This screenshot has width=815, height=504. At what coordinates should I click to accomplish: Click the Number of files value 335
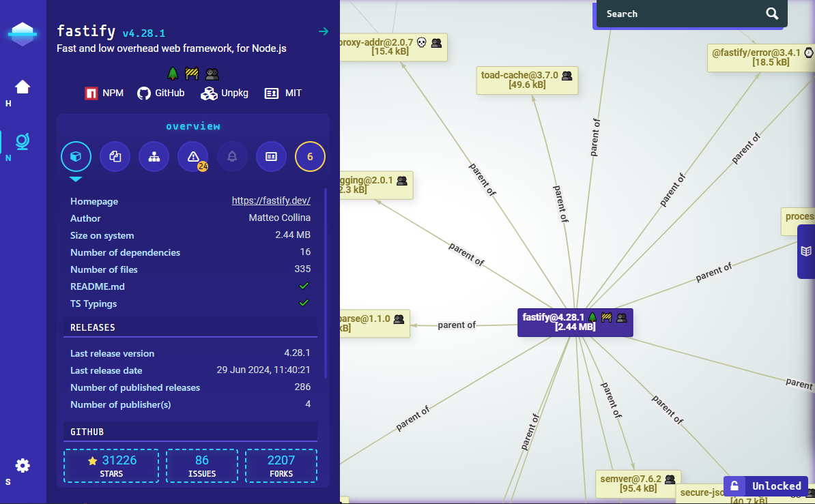point(302,269)
